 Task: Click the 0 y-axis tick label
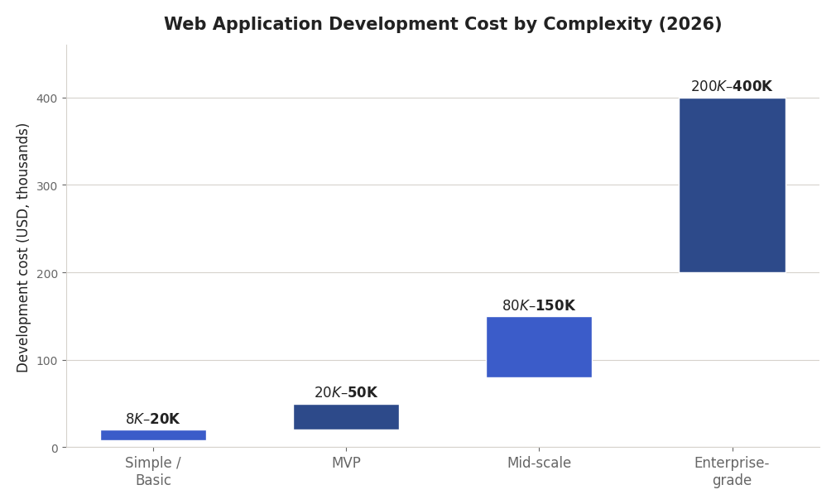pyautogui.click(x=55, y=449)
